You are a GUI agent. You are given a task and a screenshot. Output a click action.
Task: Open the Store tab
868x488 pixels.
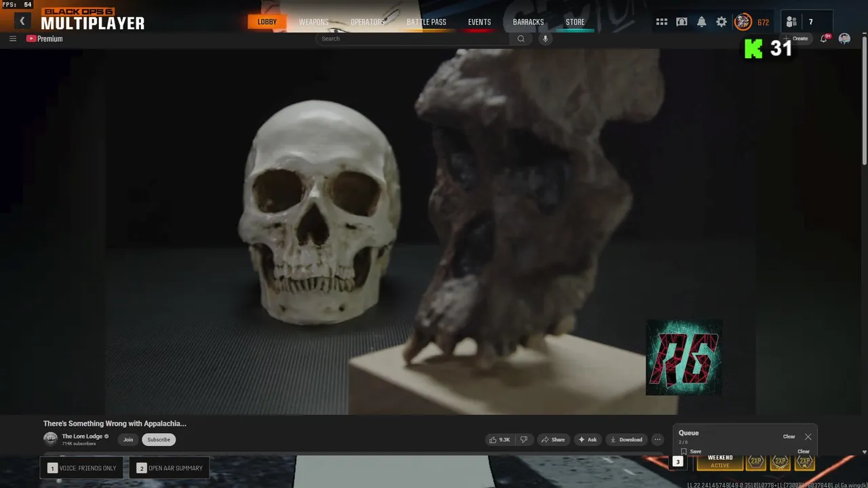[575, 22]
